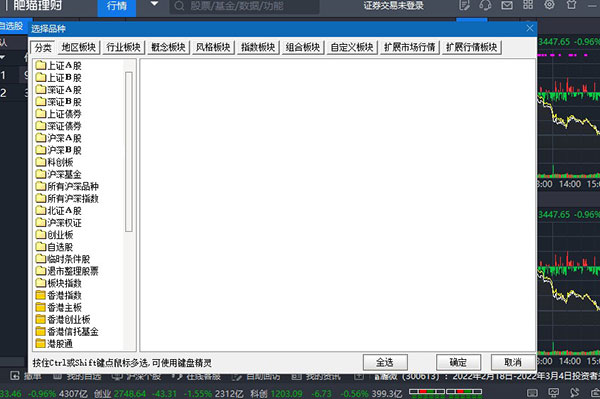Switch to the 概念板块 tab
Viewport: 600px width, 399px height.
168,47
